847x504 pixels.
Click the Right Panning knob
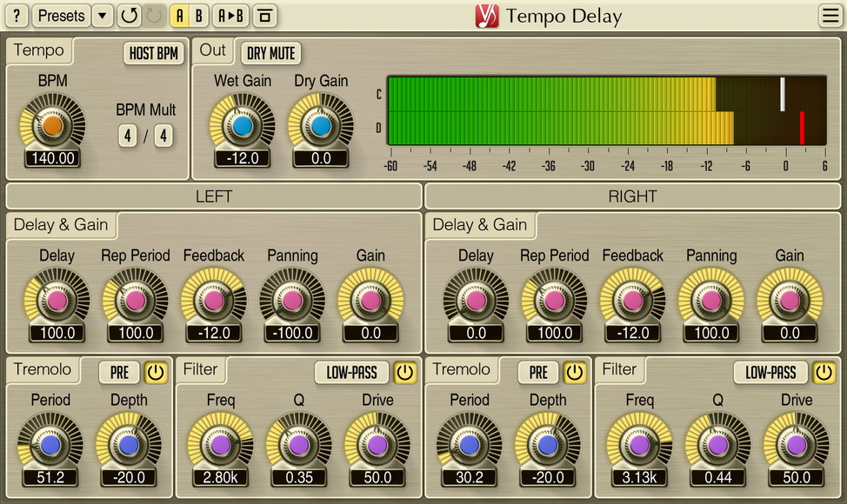pyautogui.click(x=711, y=301)
